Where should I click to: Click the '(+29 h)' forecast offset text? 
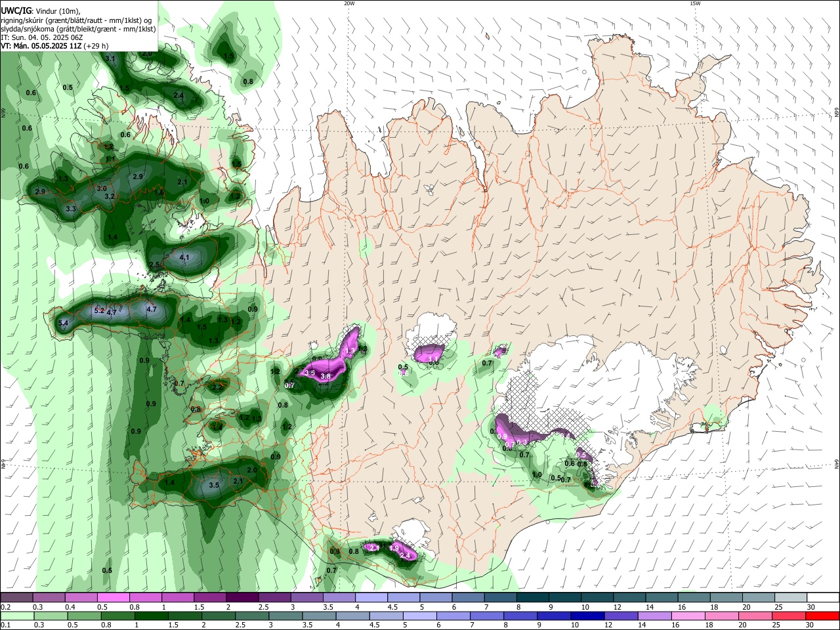click(96, 46)
